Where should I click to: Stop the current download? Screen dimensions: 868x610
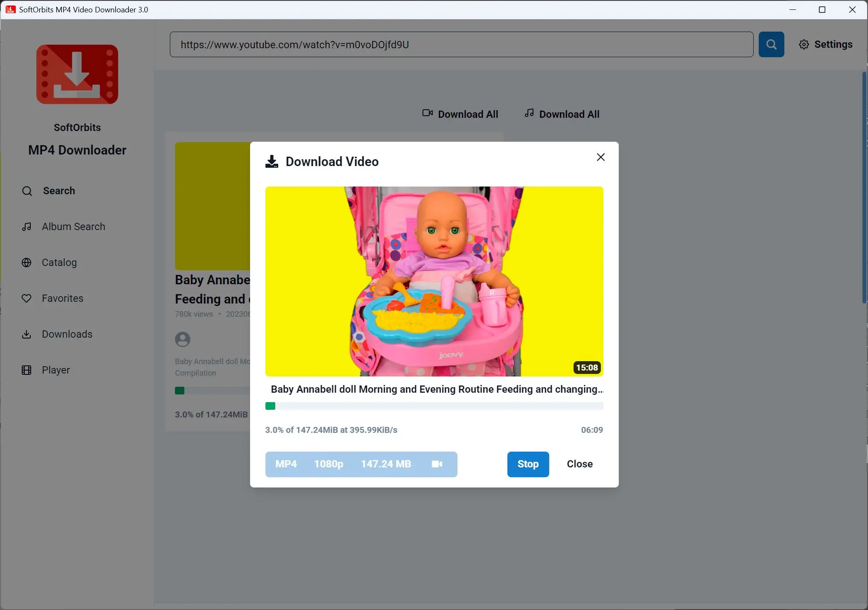coord(528,464)
